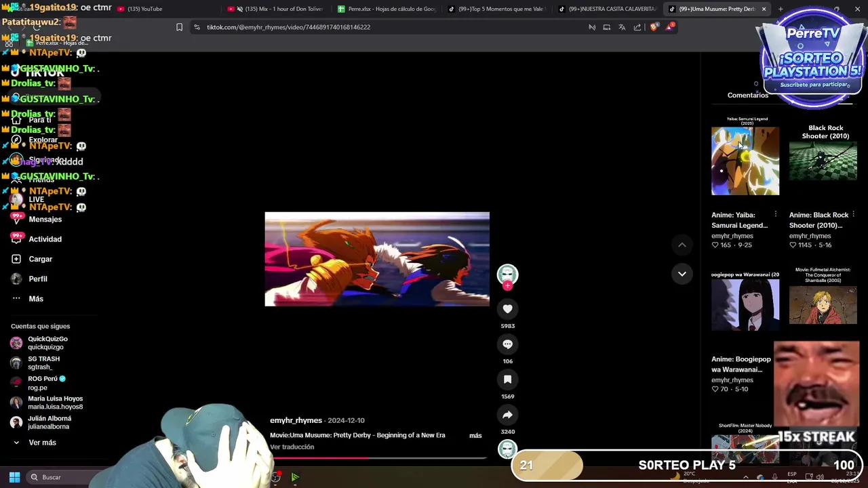
Task: Open site settings icon beside URL
Action: [x=197, y=27]
